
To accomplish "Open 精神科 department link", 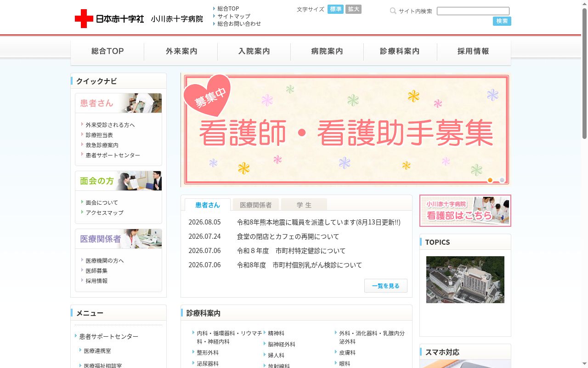I will [276, 333].
